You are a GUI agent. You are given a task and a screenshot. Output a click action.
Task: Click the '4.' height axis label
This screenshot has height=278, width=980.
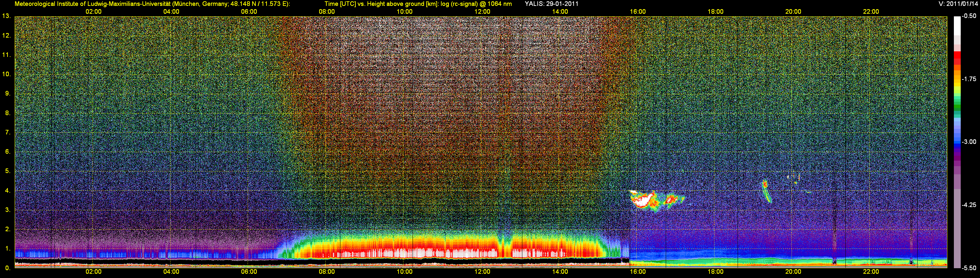coord(8,190)
